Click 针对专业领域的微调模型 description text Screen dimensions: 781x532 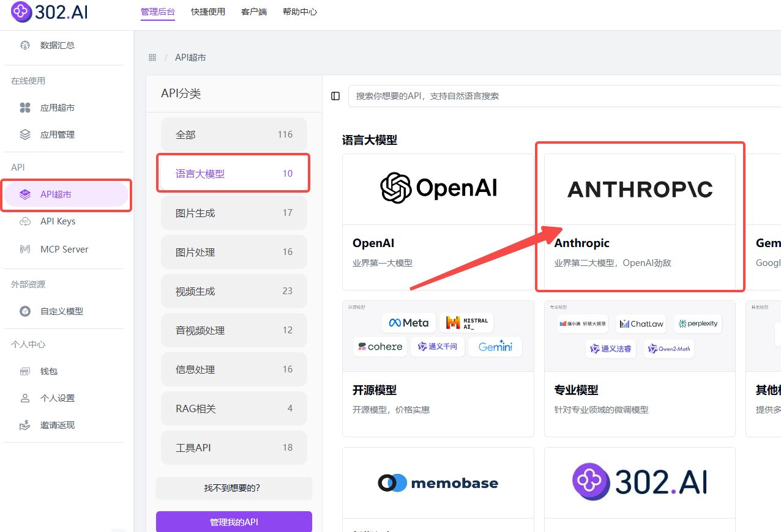(602, 410)
